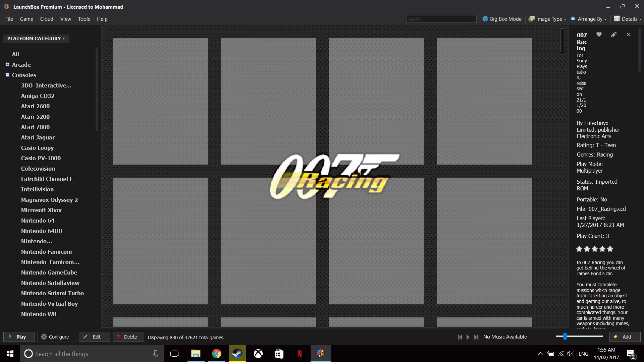The height and width of the screenshot is (362, 644).
Task: Rate game with the third star
Action: (x=595, y=249)
